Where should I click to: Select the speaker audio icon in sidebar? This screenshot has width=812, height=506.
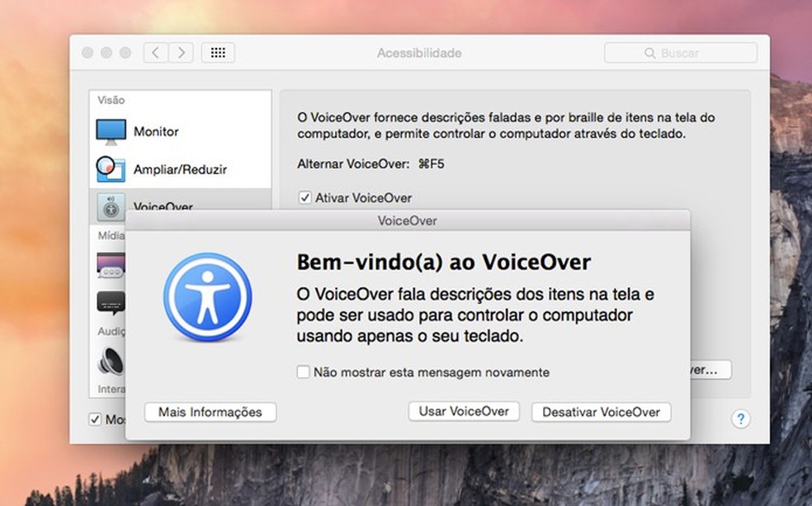[111, 361]
